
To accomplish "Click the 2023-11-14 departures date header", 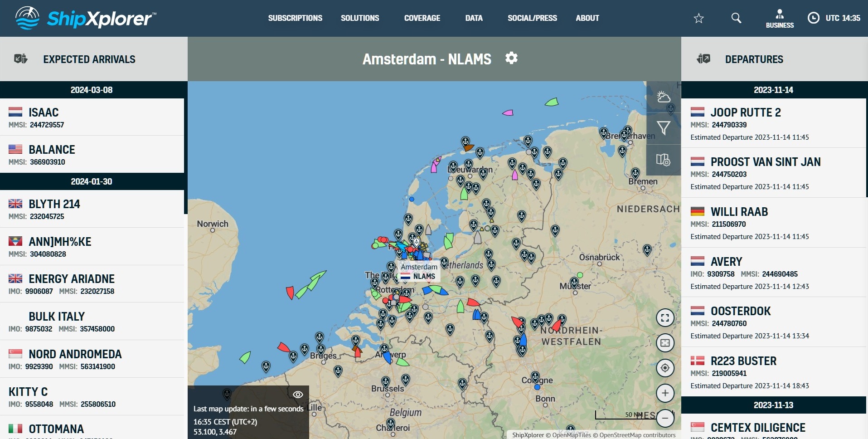I will coord(773,90).
